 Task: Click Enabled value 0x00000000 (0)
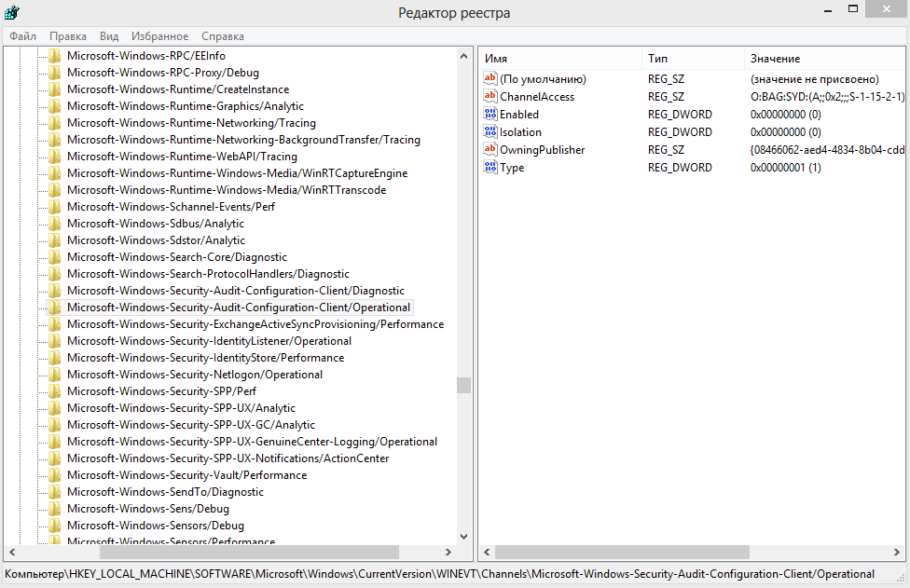[785, 115]
